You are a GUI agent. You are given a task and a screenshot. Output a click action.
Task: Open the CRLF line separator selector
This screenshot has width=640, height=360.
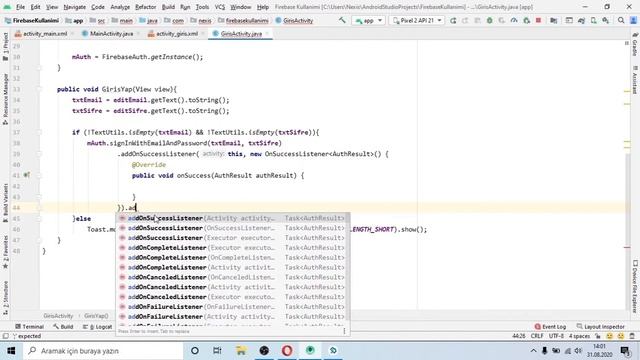pyautogui.click(x=537, y=336)
